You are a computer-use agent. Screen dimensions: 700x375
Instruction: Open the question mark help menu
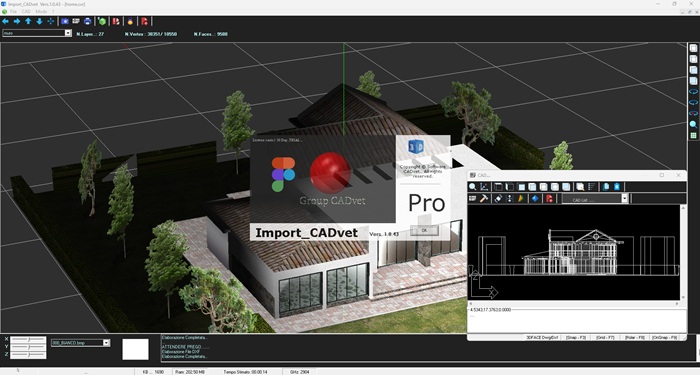(53, 11)
